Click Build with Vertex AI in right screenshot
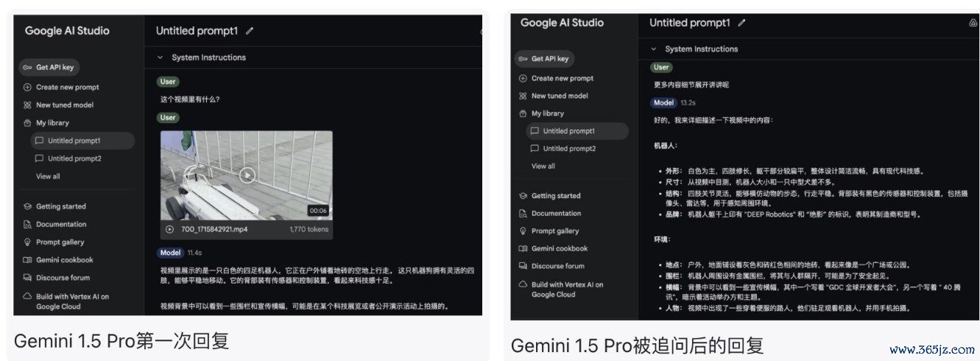 561,290
